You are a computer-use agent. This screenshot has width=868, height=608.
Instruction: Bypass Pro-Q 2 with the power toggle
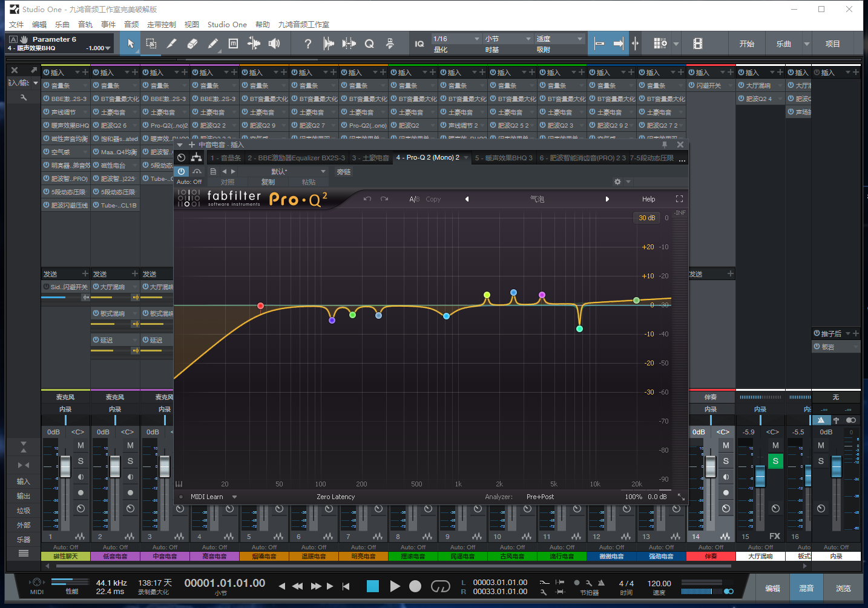[182, 171]
